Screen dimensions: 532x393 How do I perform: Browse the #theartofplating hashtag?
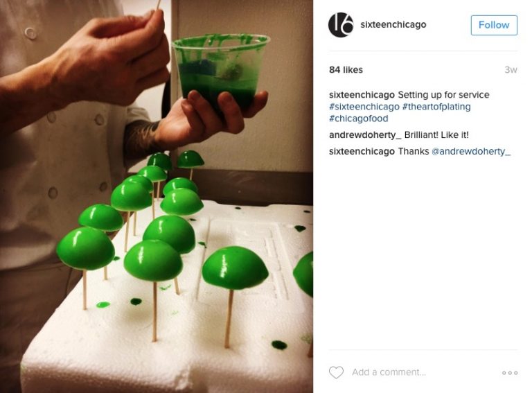pyautogui.click(x=436, y=107)
